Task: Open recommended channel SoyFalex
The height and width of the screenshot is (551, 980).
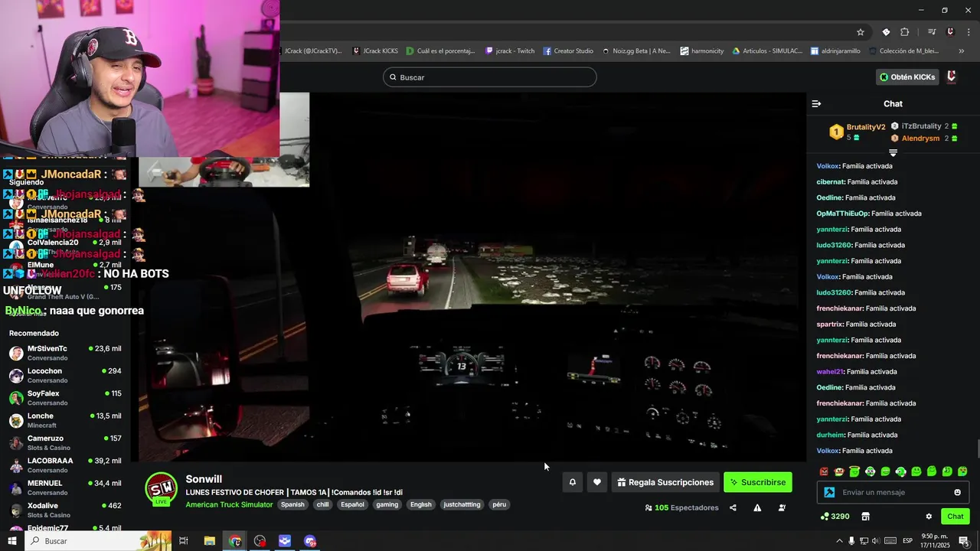Action: pyautogui.click(x=65, y=398)
